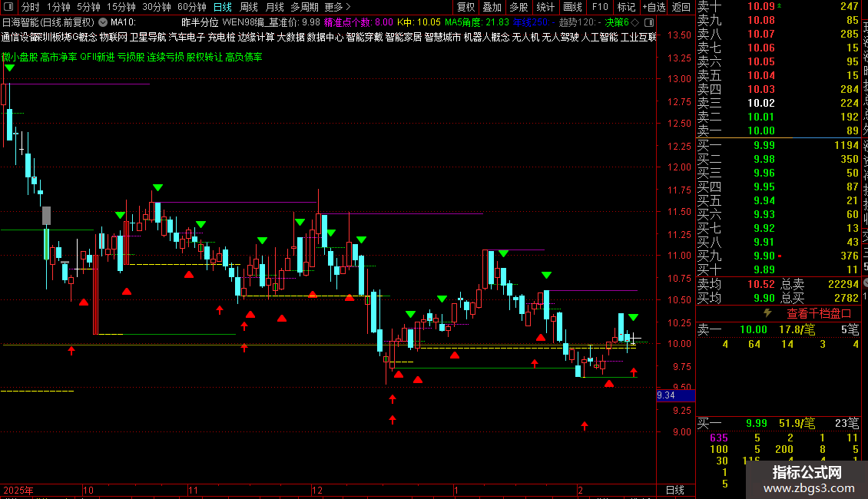Open the 智能穿戴 concept tag

coord(364,37)
